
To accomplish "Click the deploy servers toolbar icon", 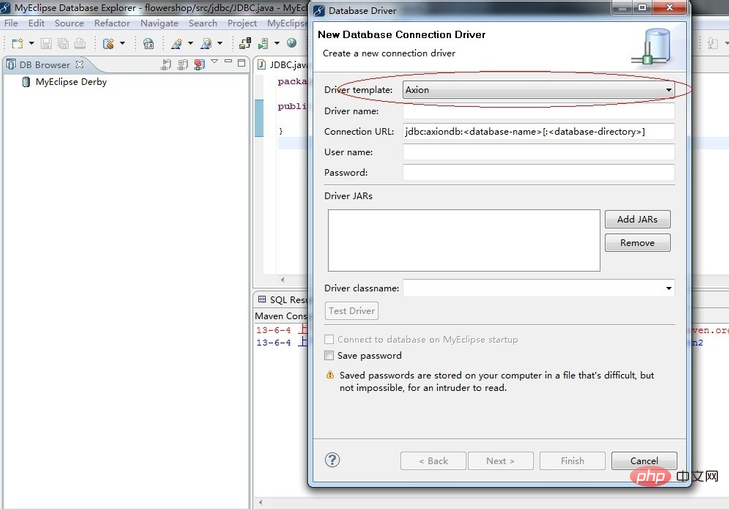I will coord(245,43).
